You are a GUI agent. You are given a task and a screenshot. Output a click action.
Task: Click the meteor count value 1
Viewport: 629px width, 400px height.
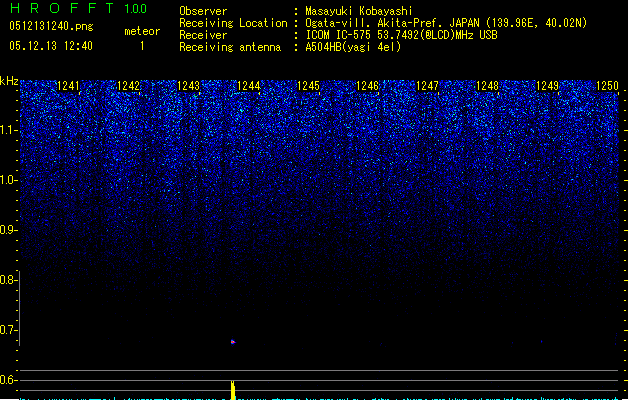click(142, 46)
